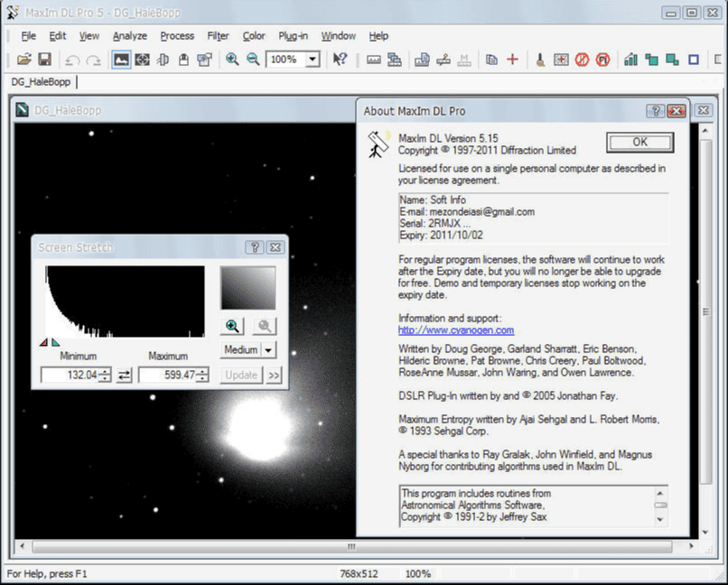This screenshot has height=585, width=728.
Task: Zoom in using the magnifier-plus toolbar icon
Action: click(232, 60)
